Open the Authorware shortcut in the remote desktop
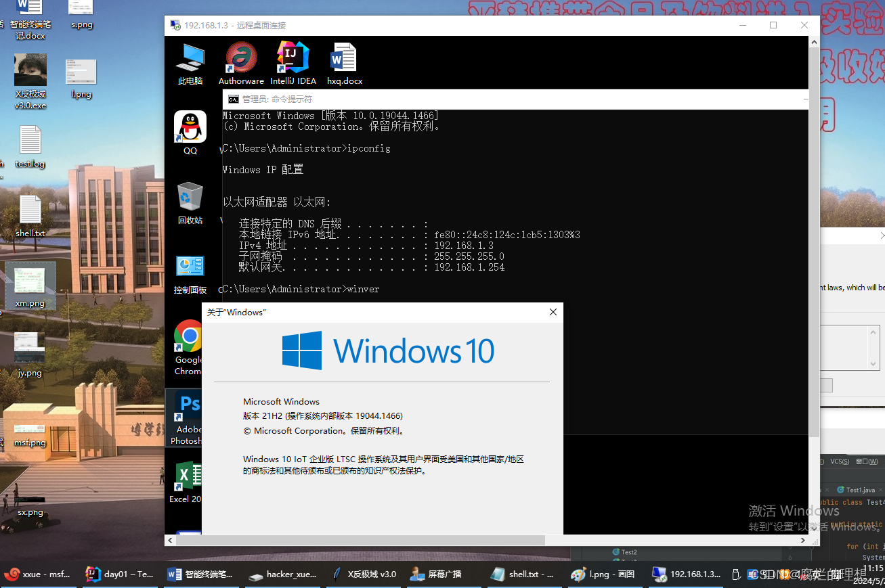Screen dimensions: 885x588 point(241,64)
